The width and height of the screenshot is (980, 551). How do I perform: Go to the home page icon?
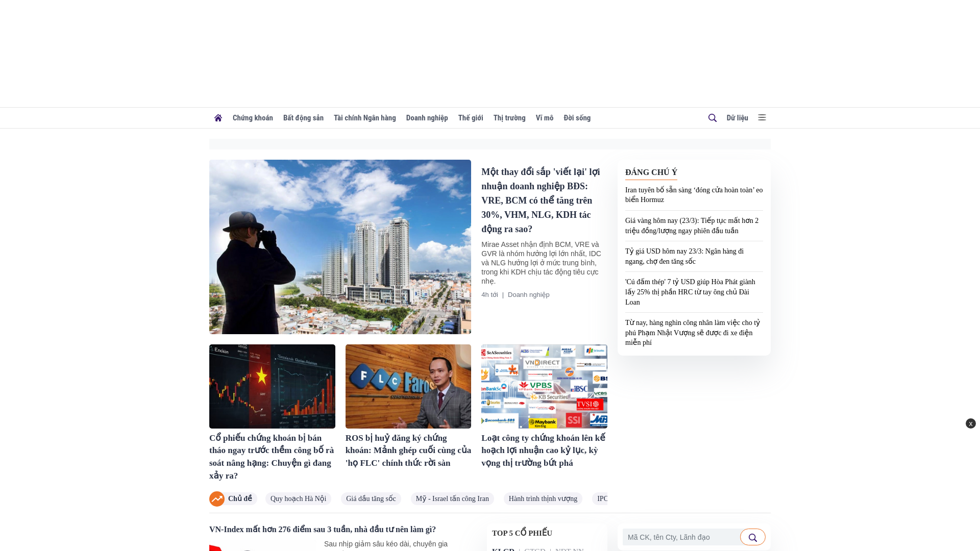(x=218, y=118)
